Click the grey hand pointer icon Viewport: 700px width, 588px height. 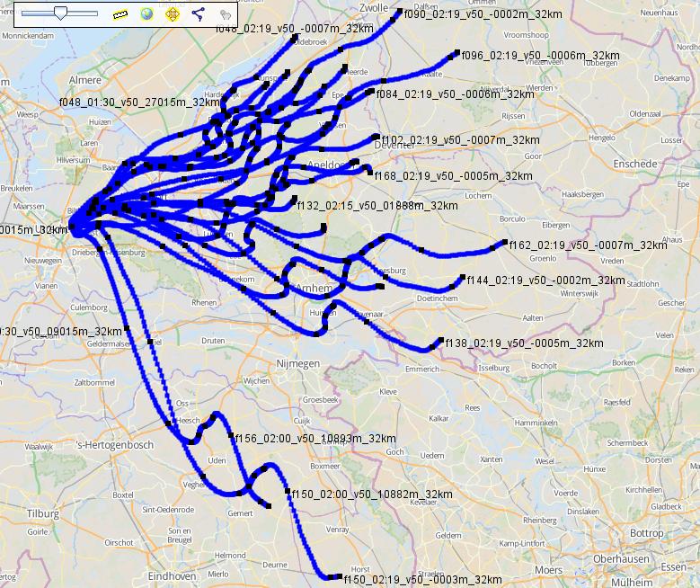tap(225, 14)
